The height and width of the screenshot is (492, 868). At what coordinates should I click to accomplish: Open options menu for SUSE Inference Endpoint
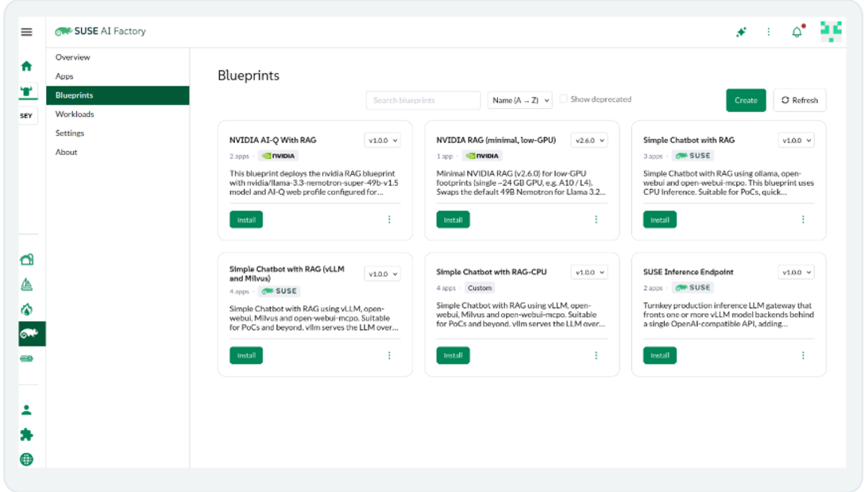click(803, 355)
